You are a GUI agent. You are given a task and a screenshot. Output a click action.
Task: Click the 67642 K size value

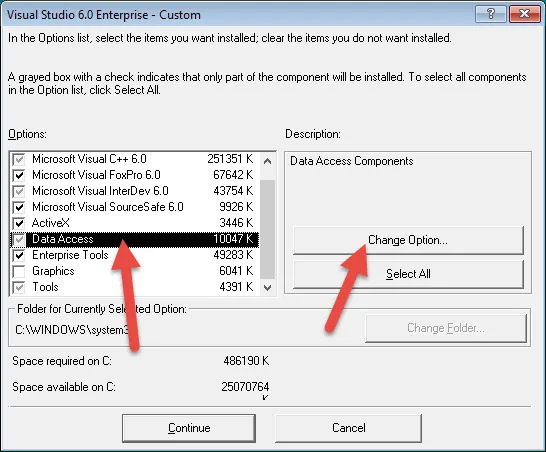point(233,175)
